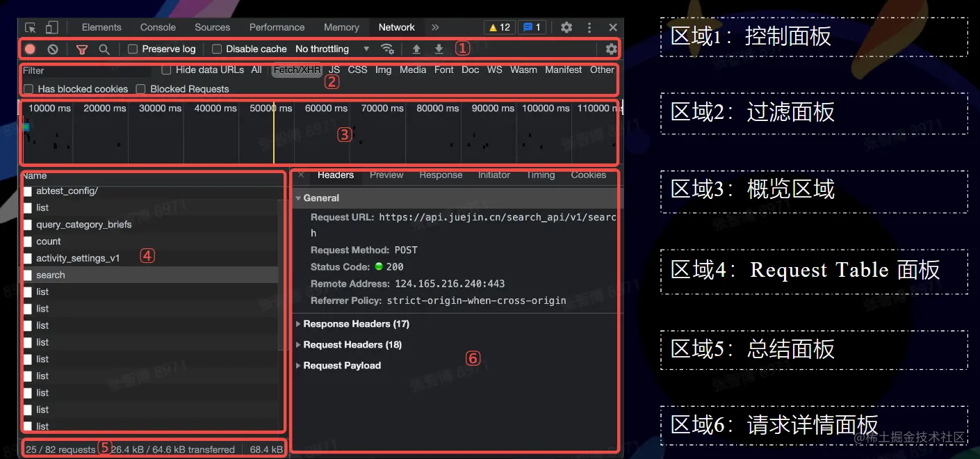
Task: Filter by WS resources
Action: (494, 70)
